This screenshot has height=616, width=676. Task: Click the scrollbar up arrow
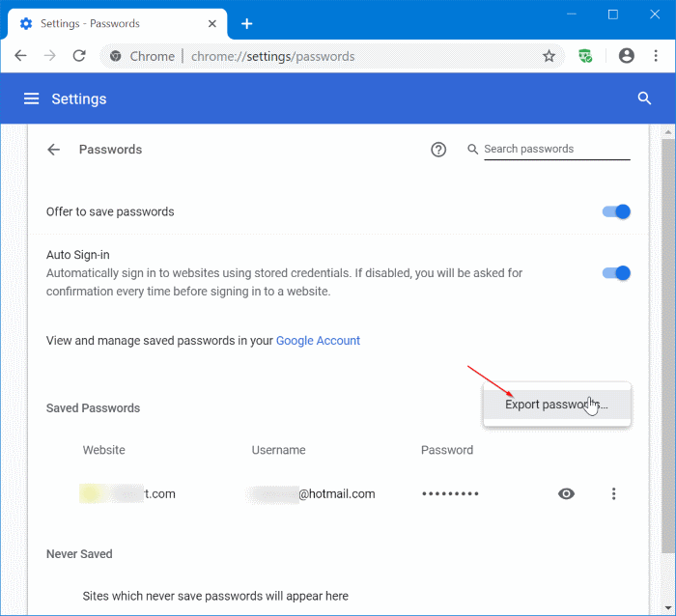(x=668, y=131)
